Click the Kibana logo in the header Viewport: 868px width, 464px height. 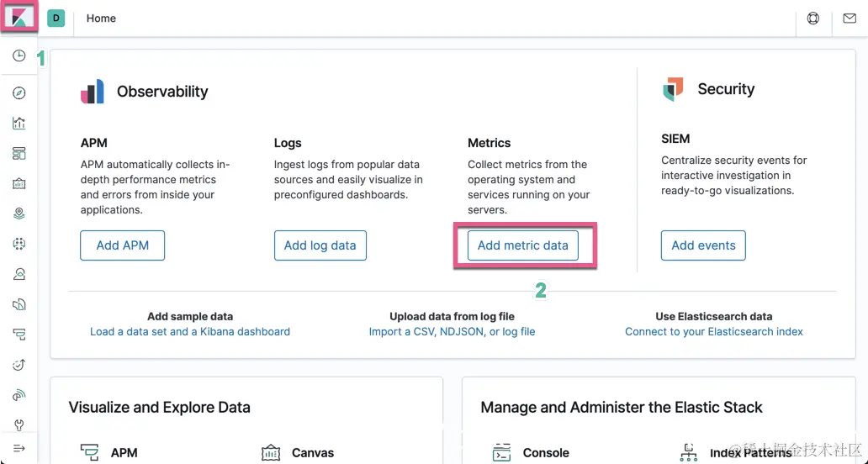(19, 18)
